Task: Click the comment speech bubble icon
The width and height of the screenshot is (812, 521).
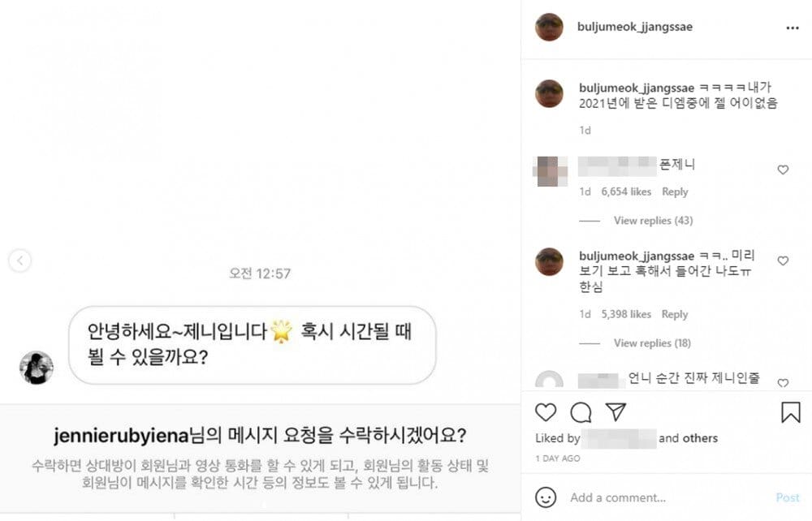Action: (581, 412)
